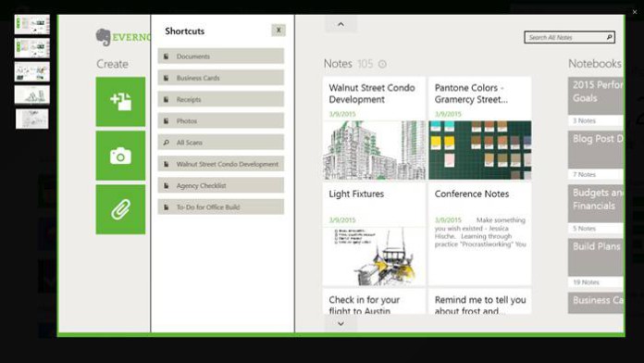Open Walnut Street Condo Development shortcut
644x363 pixels.
pos(220,164)
